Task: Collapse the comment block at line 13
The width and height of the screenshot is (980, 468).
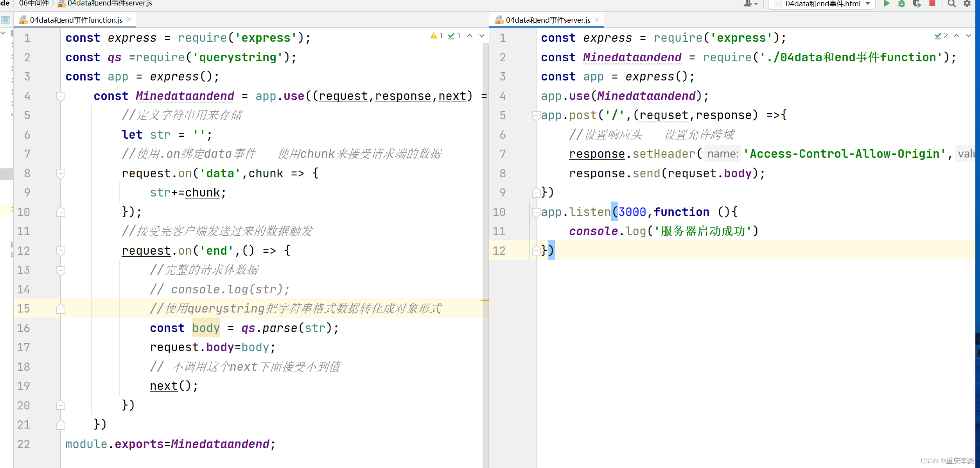Action: coord(61,270)
